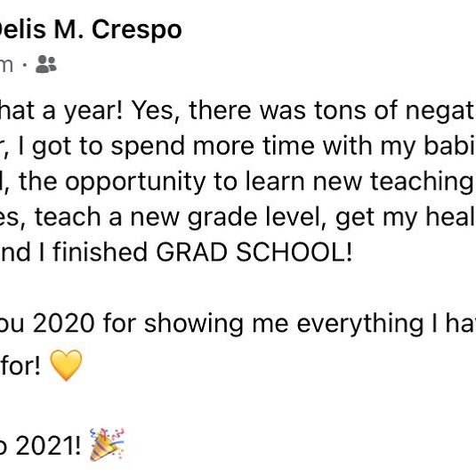Click the dot separator before the audience icon
Screen dimensions: 476x476
(25, 65)
